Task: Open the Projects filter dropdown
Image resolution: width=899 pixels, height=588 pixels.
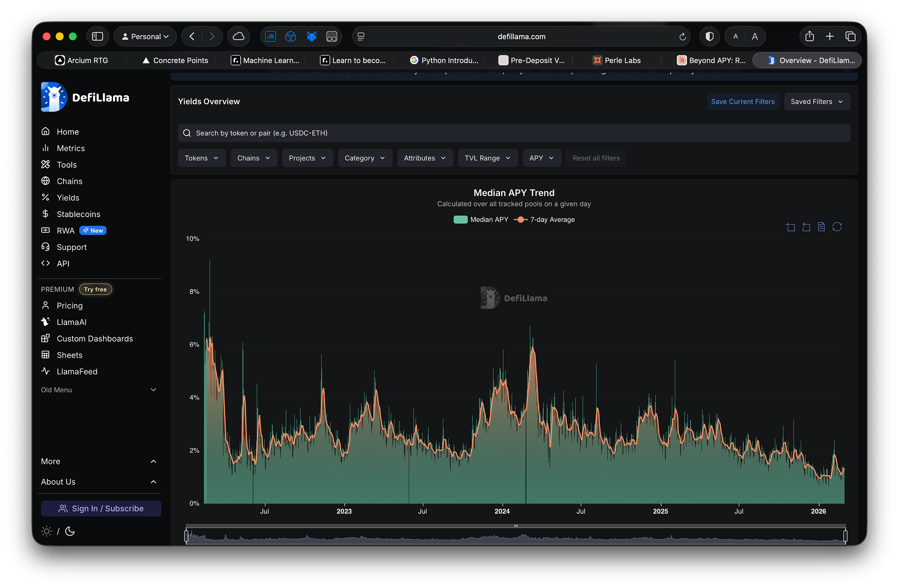Action: (307, 158)
